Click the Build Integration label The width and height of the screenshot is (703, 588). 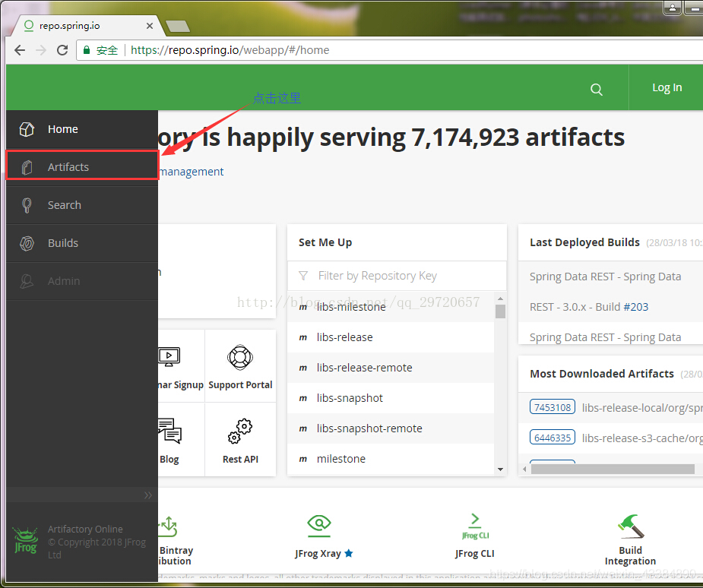(630, 556)
